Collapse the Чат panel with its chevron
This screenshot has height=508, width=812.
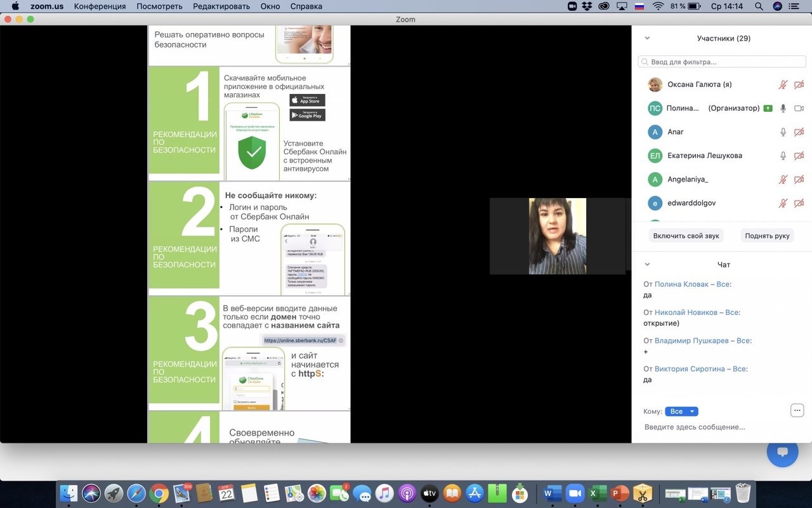coord(647,265)
